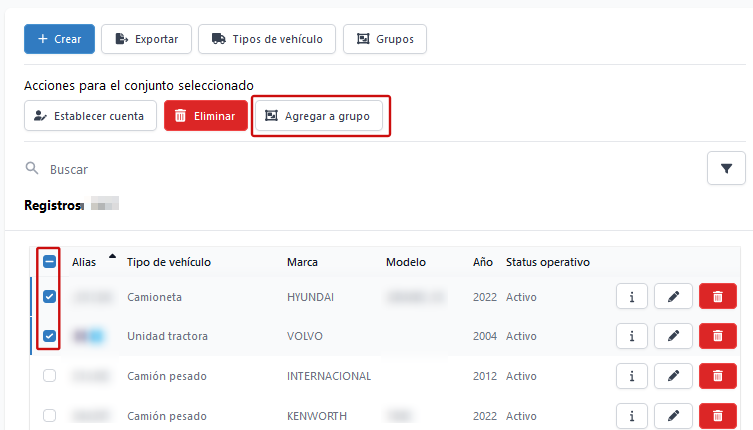This screenshot has width=753, height=430.
Task: Click year 2004 cell
Action: point(485,336)
